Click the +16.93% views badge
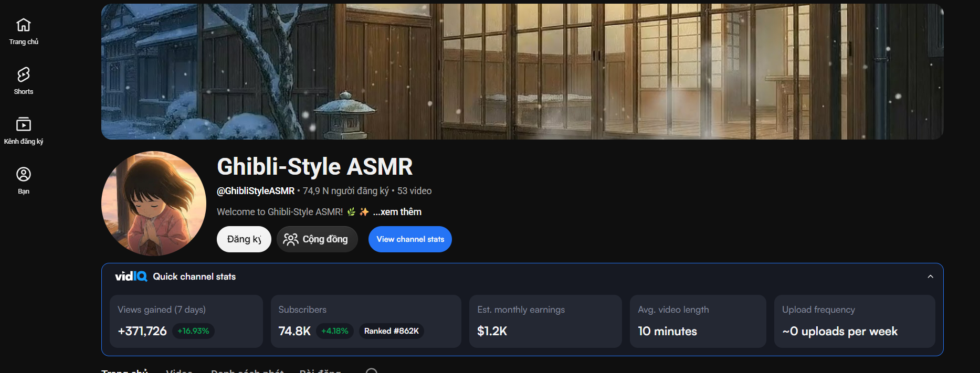Image resolution: width=980 pixels, height=373 pixels. coord(193,331)
